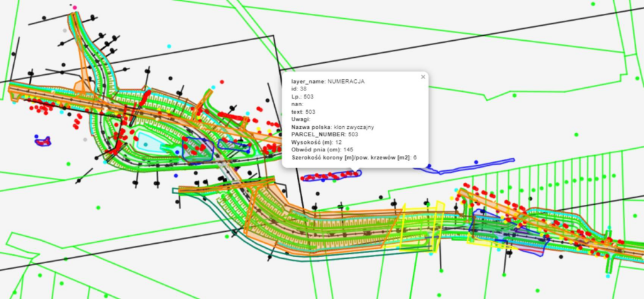Click the gray point marker near top-left
Viewport: 644px width, 299px height.
(64, 30)
